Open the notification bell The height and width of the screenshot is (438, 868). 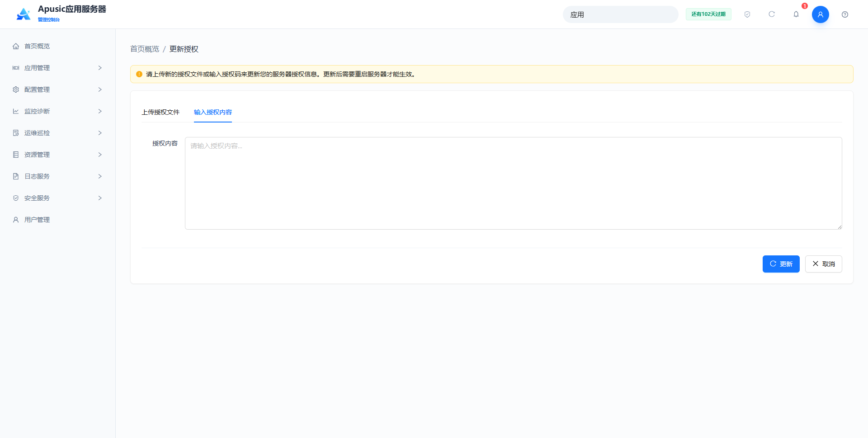pyautogui.click(x=796, y=14)
